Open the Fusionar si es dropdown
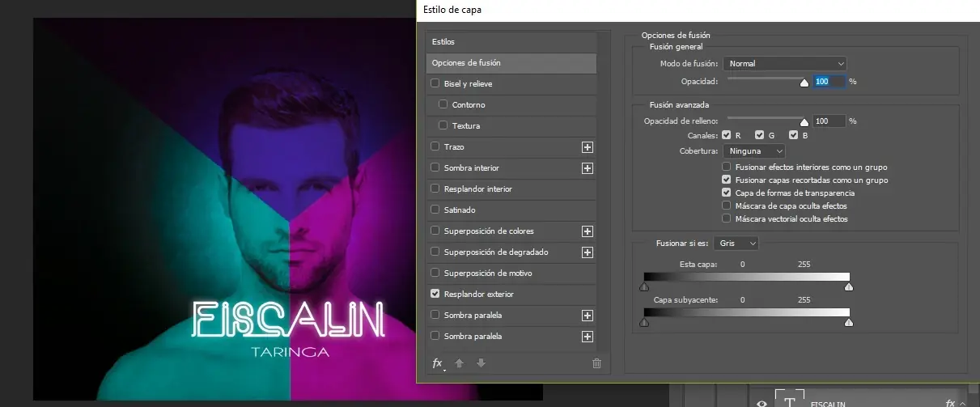The image size is (980, 407). 736,244
